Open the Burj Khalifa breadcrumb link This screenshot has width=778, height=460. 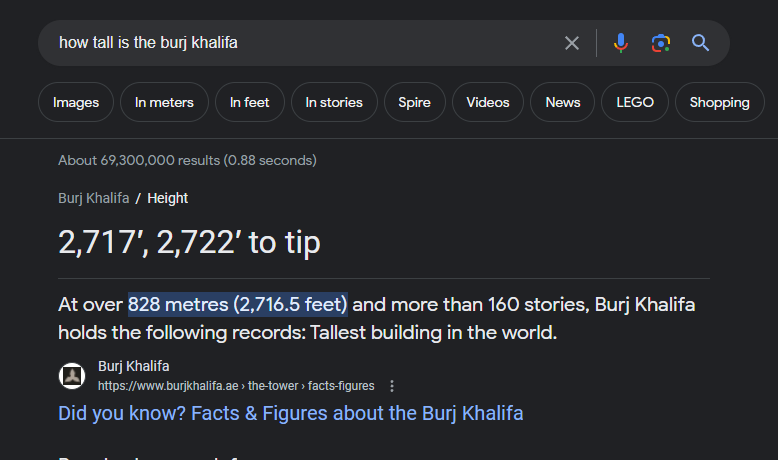(x=93, y=198)
